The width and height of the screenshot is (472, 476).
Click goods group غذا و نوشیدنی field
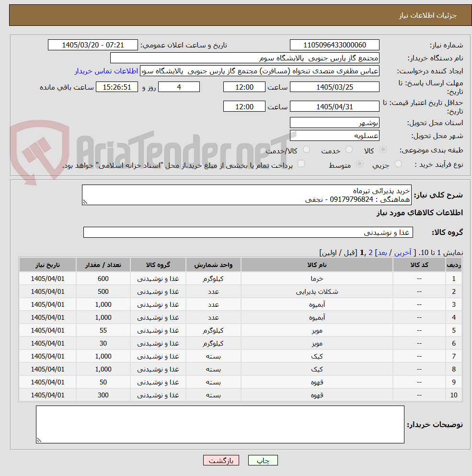[x=248, y=232]
